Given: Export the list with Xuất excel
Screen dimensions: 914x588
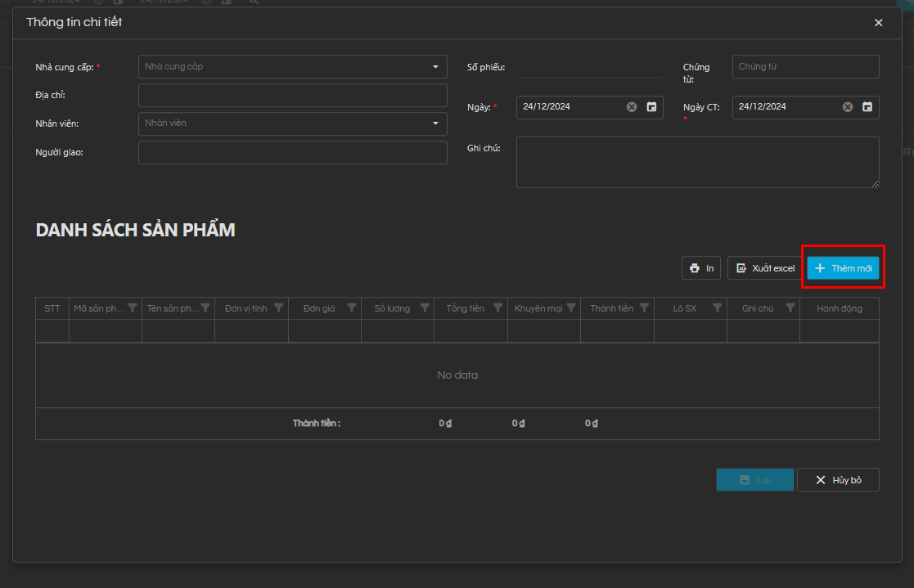Looking at the screenshot, I should pos(763,268).
